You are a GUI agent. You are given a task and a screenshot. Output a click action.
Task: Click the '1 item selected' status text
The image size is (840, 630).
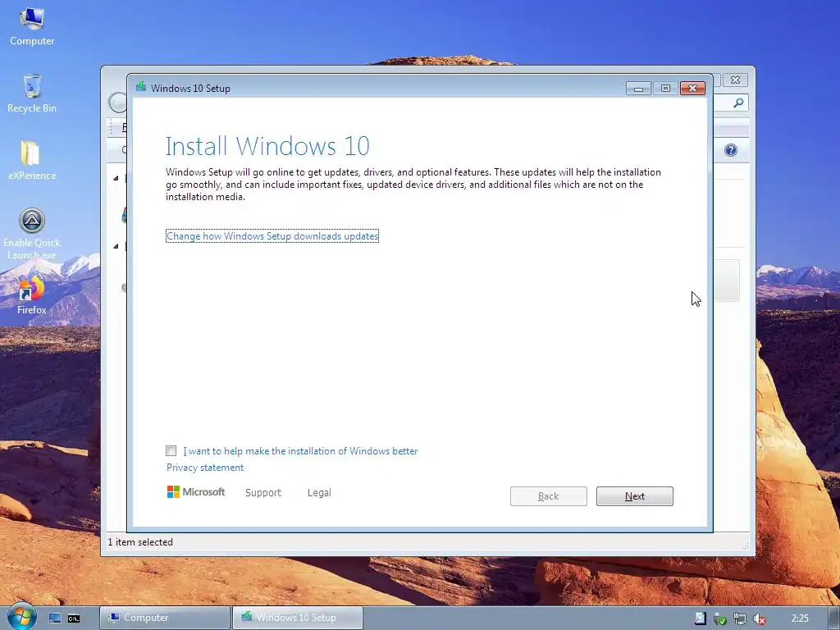[140, 542]
